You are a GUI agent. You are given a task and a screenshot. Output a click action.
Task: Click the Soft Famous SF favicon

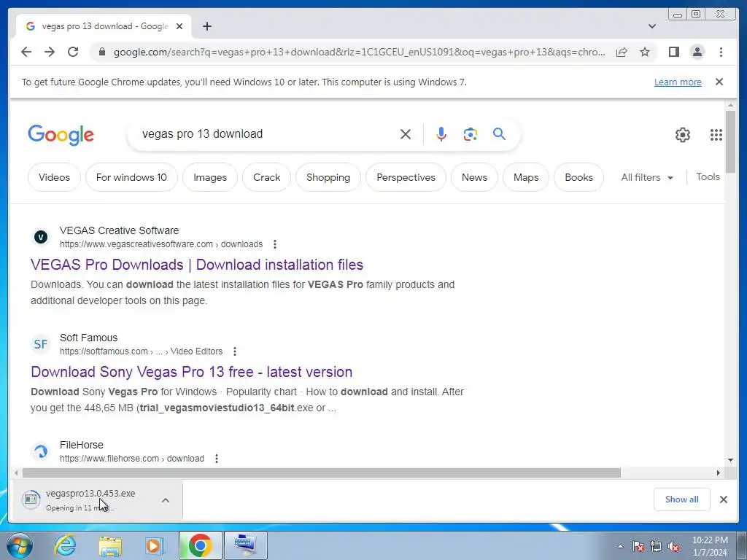pos(41,344)
